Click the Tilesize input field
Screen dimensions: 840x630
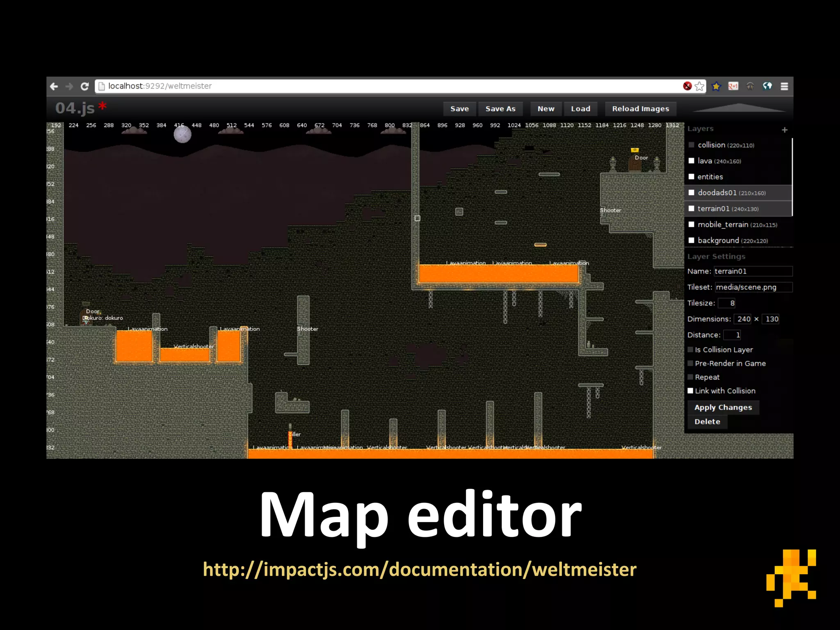click(726, 303)
